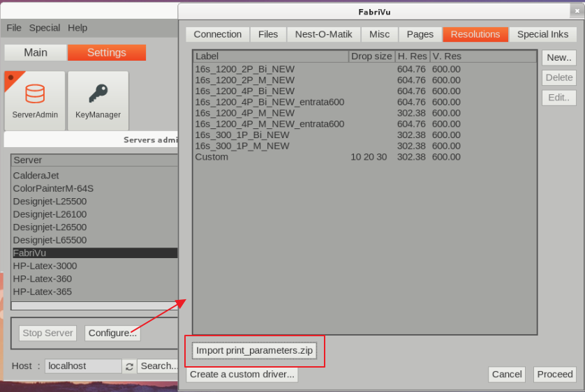Image resolution: width=585 pixels, height=392 pixels.
Task: Click the Create a custom driver button
Action: pyautogui.click(x=242, y=375)
